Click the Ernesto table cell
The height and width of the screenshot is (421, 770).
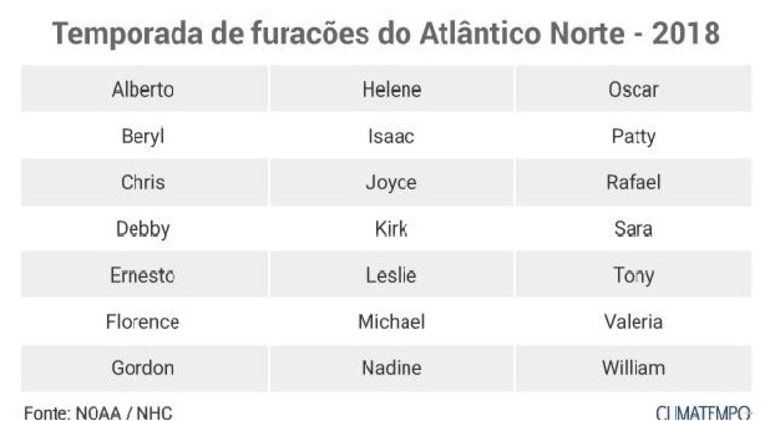[x=144, y=275]
